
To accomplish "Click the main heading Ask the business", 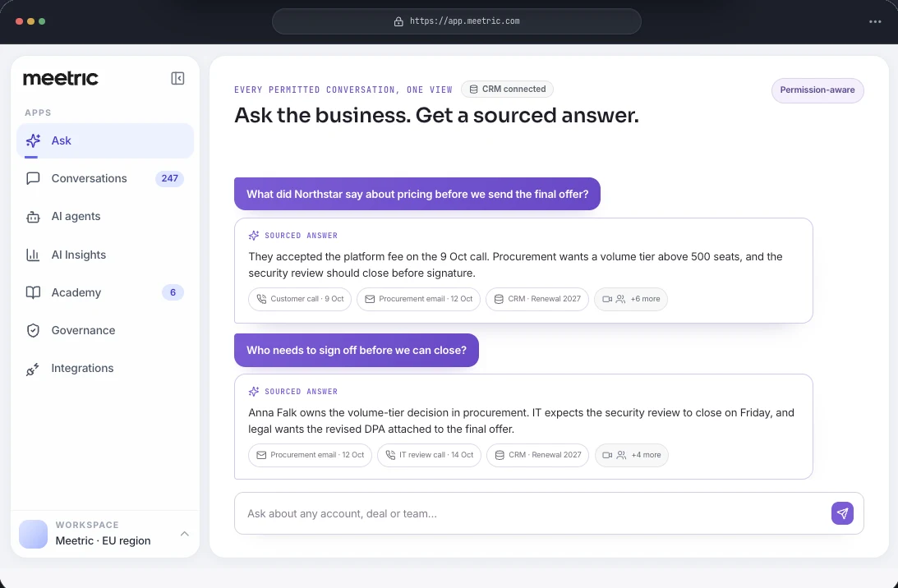I will (436, 116).
